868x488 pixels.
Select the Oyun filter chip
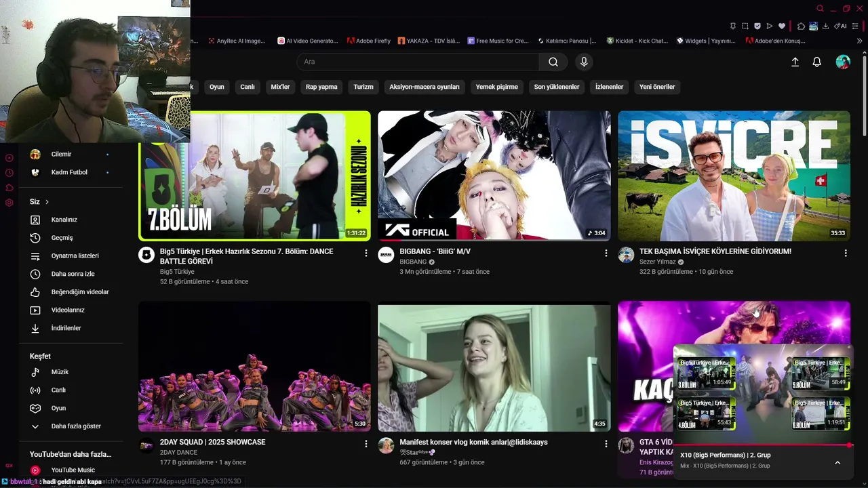point(217,87)
